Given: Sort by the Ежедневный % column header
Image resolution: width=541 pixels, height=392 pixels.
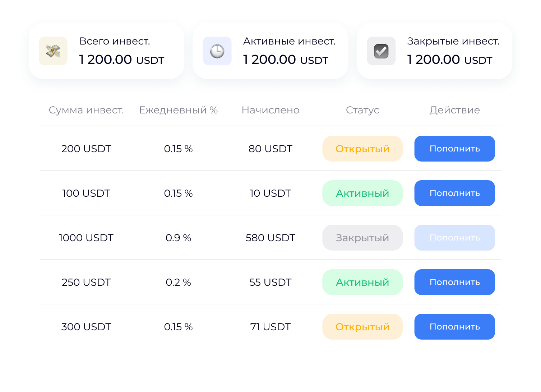Looking at the screenshot, I should point(179,110).
